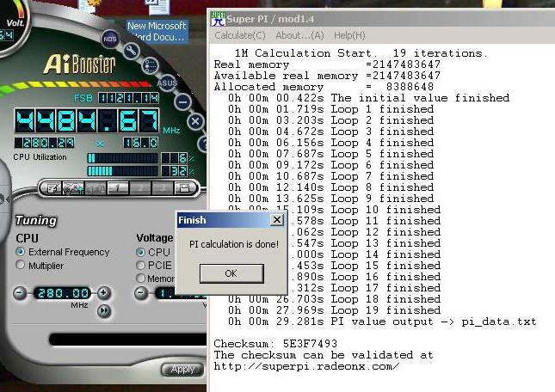Image resolution: width=555 pixels, height=392 pixels.
Task: Click the 16.0 multiplier readout
Action: tap(141, 143)
